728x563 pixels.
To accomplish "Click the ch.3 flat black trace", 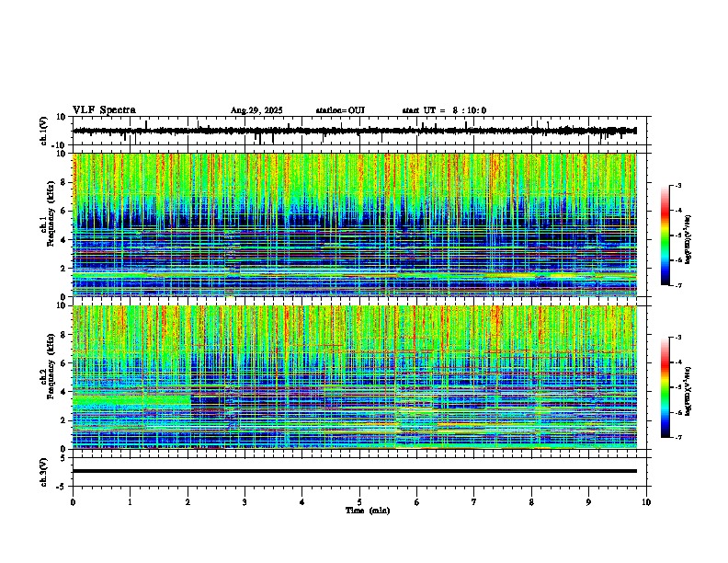I will [x=355, y=471].
